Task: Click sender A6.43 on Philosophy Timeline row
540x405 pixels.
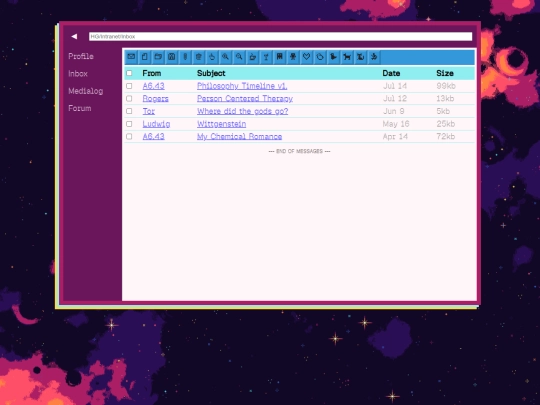Action: [154, 86]
